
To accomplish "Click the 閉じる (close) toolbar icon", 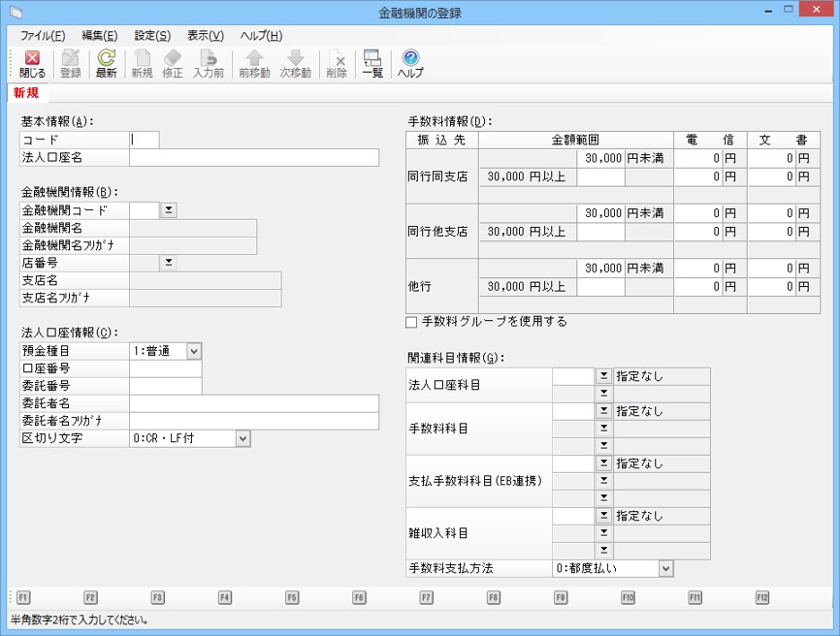I will point(32,64).
